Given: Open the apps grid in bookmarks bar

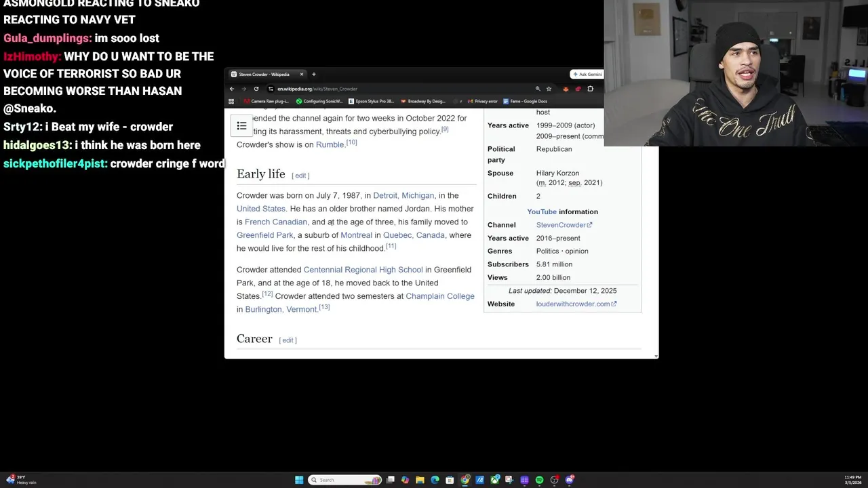Looking at the screenshot, I should [231, 101].
